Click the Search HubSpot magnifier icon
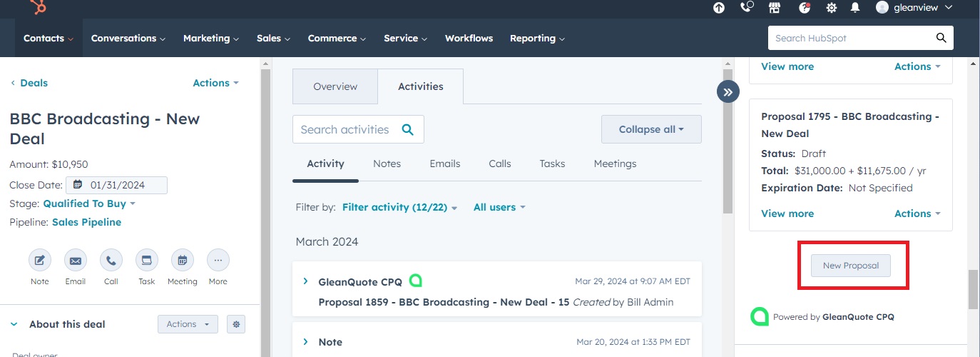The width and height of the screenshot is (980, 357). (x=941, y=38)
